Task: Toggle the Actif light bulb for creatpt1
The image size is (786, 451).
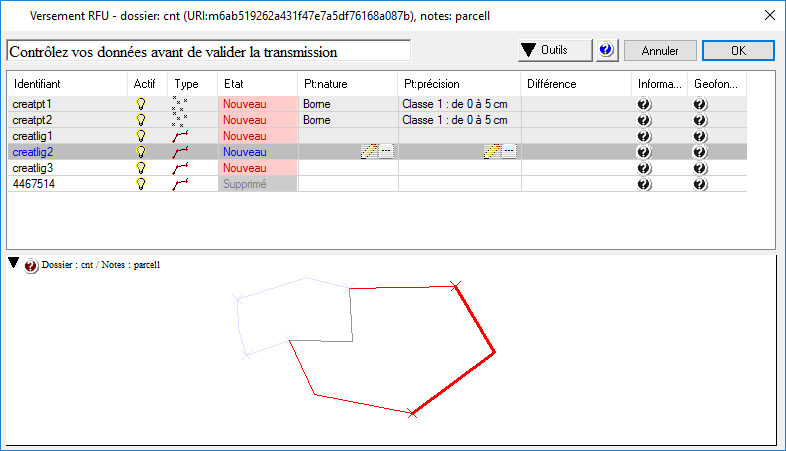Action: click(x=141, y=103)
